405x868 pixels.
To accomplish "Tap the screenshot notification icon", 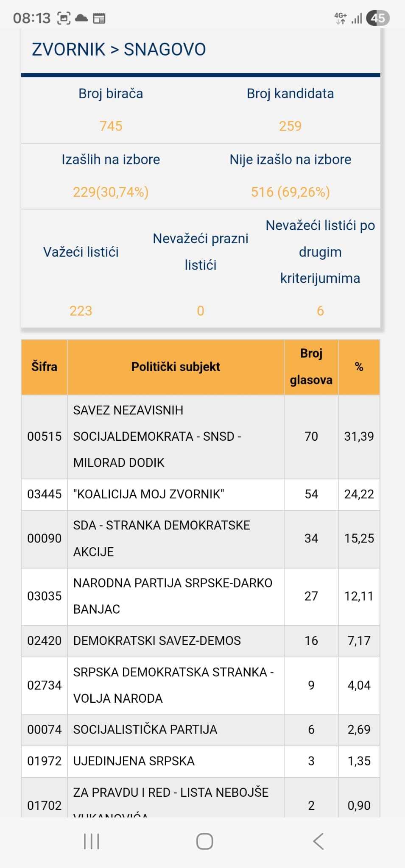I will pos(64,18).
